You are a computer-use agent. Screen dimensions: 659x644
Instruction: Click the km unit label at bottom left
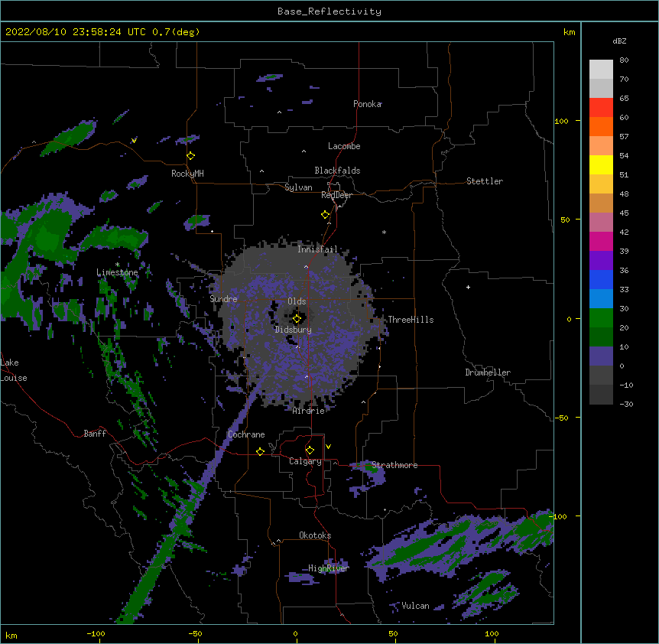11,636
